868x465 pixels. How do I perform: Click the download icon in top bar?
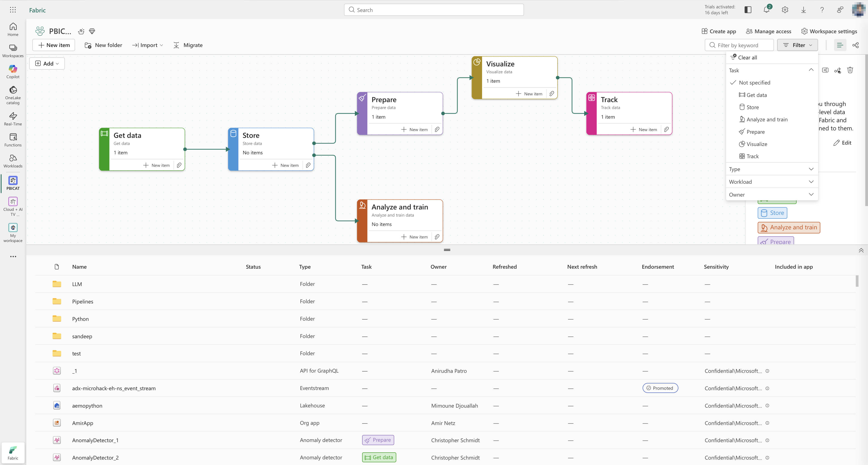click(x=803, y=10)
